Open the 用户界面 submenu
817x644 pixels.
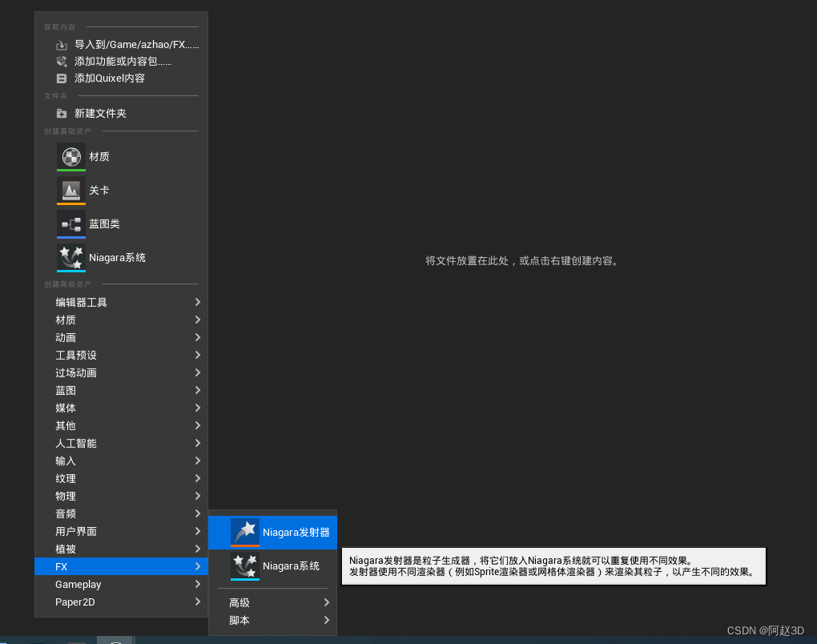(122, 531)
